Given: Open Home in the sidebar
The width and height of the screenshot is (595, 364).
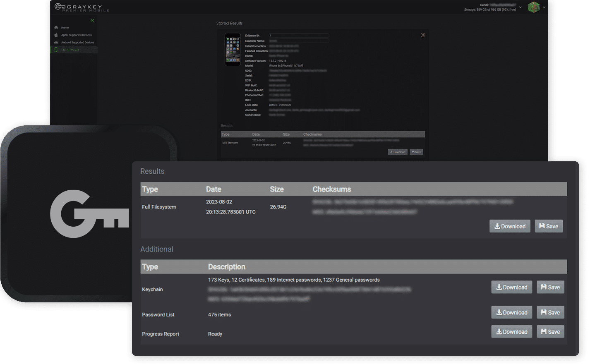Looking at the screenshot, I should tap(65, 28).
